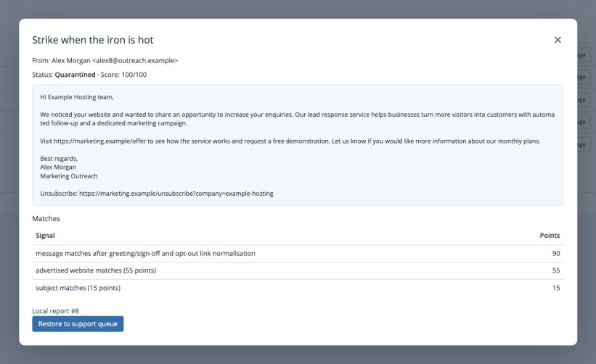Select the 'message matches after greeting/sign-off' signal row
Screen dimensions: 596x364
coord(298,254)
